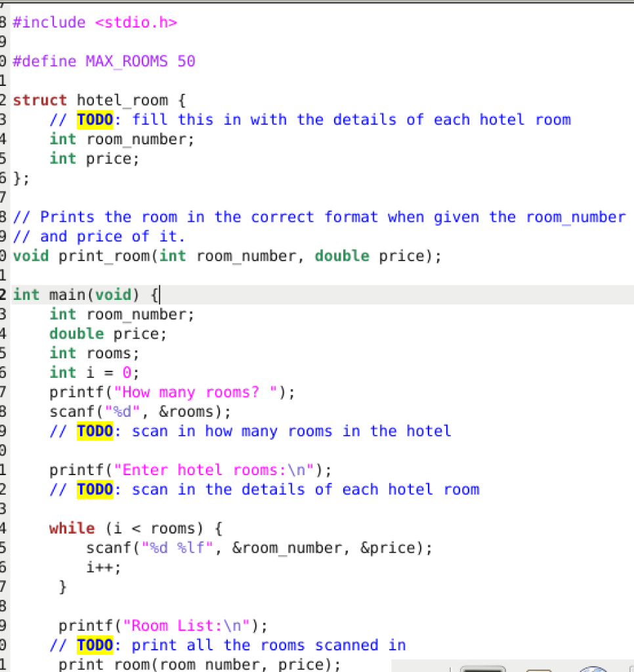
Task: Select the MAX_ROOMS define value 50
Action: tap(189, 61)
